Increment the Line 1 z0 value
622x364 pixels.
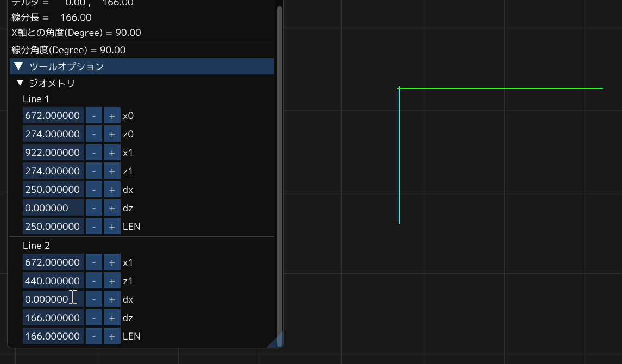pyautogui.click(x=112, y=134)
